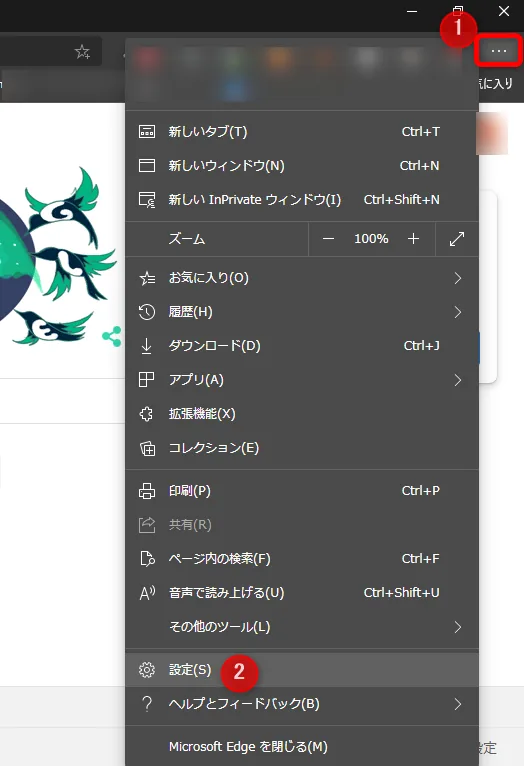Open 設定(S) menu item
Viewport: 524px width, 766px height.
302,670
